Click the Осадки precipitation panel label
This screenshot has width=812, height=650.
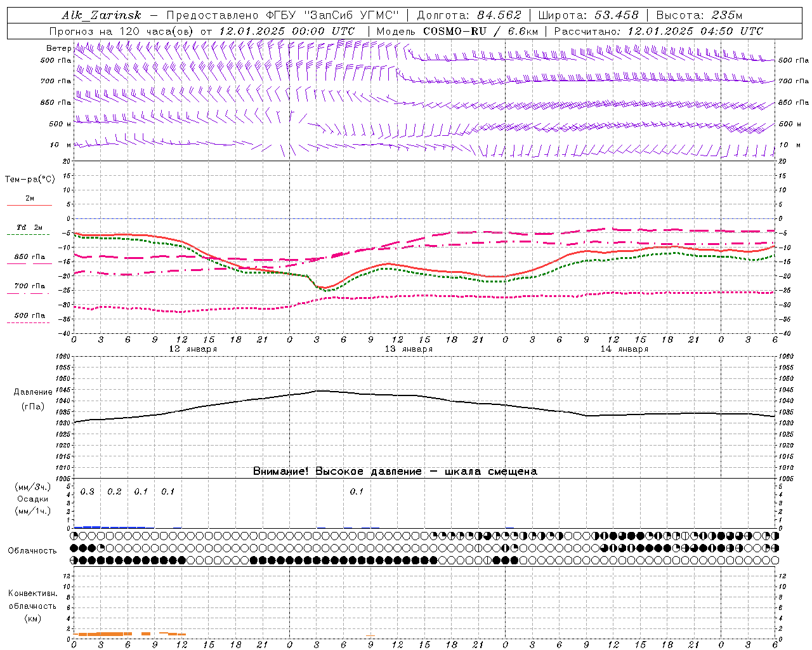click(32, 499)
